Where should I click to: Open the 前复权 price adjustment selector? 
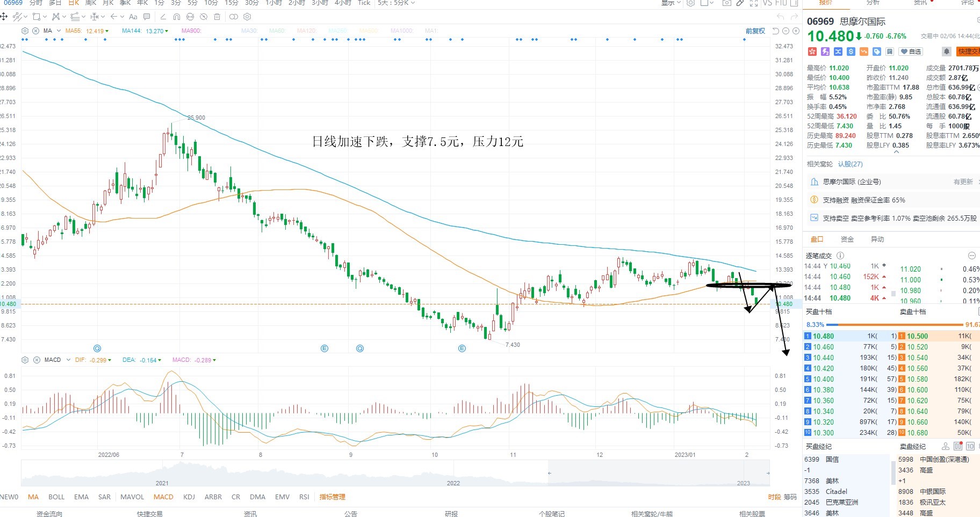click(755, 31)
